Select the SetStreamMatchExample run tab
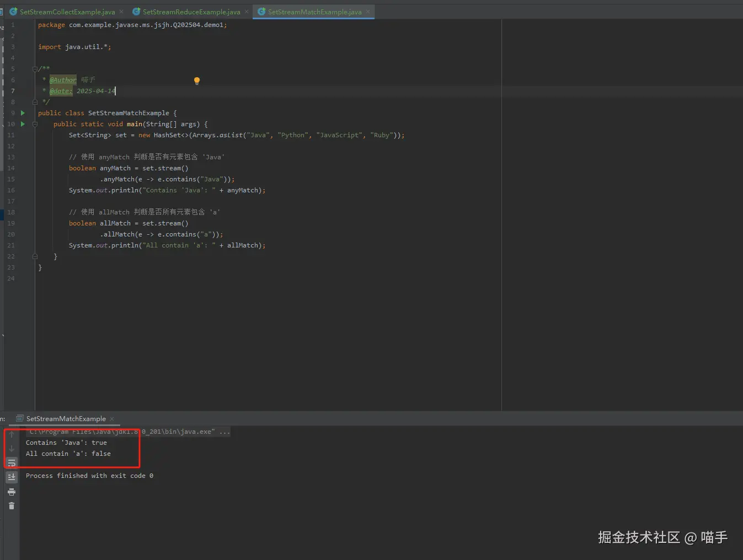 (x=66, y=419)
